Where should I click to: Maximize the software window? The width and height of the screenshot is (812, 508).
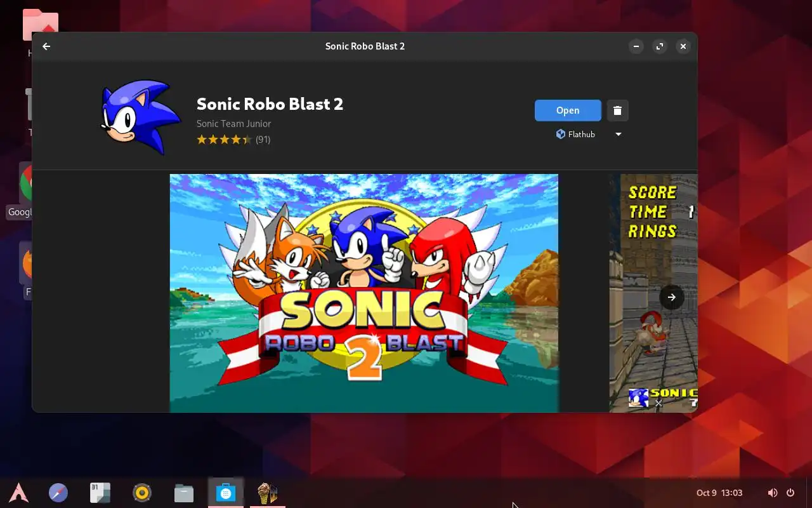660,46
